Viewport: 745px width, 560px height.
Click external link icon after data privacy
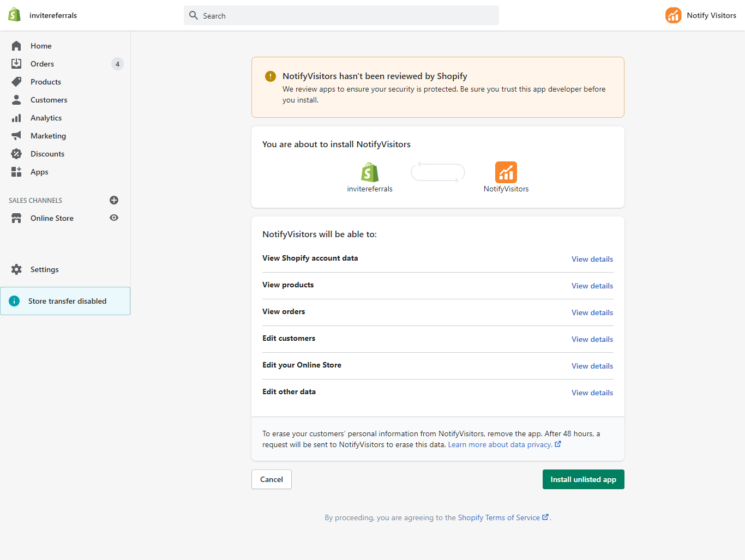(558, 444)
